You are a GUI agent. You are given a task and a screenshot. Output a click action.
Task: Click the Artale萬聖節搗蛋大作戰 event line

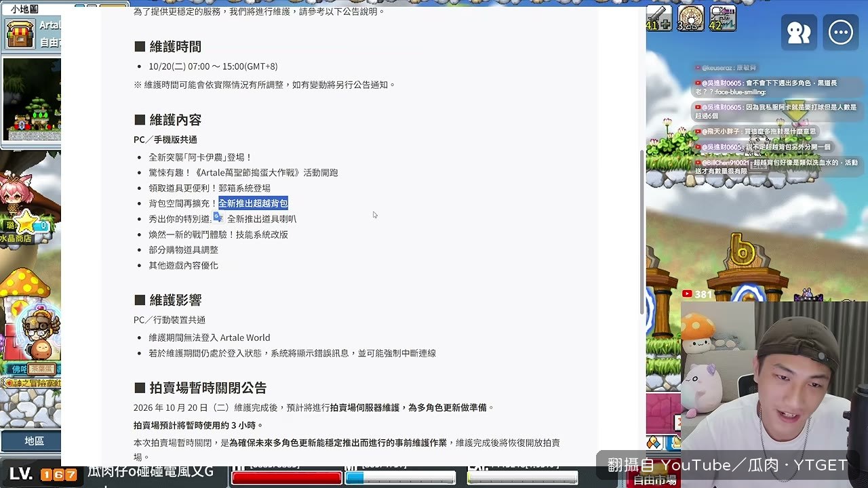tap(243, 173)
